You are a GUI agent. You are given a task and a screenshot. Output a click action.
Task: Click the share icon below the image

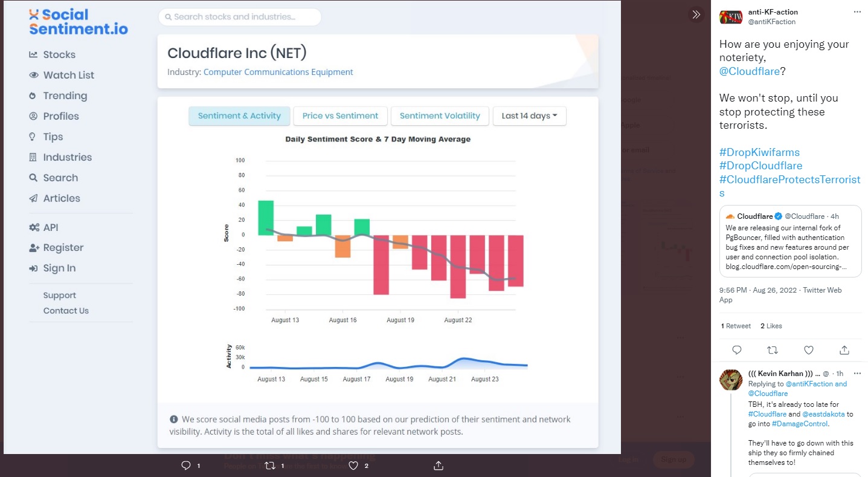point(439,466)
